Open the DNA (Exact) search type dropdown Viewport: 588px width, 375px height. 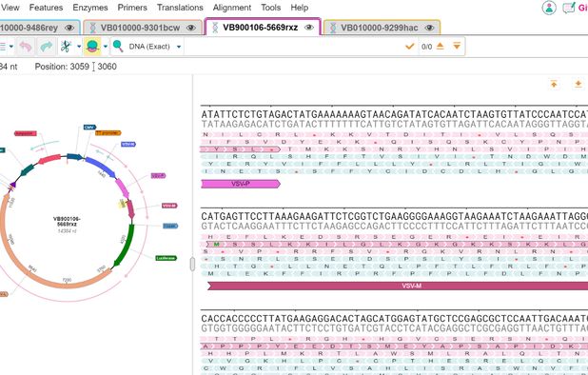tap(155, 47)
